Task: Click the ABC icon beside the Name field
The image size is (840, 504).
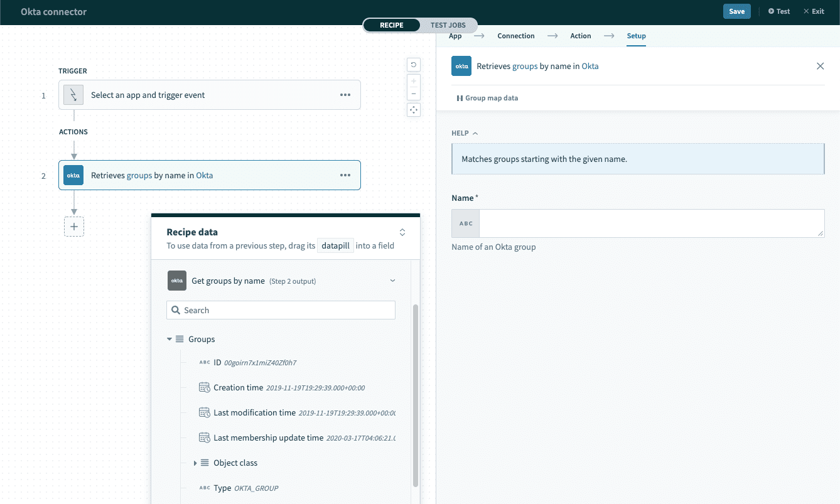Action: [465, 223]
